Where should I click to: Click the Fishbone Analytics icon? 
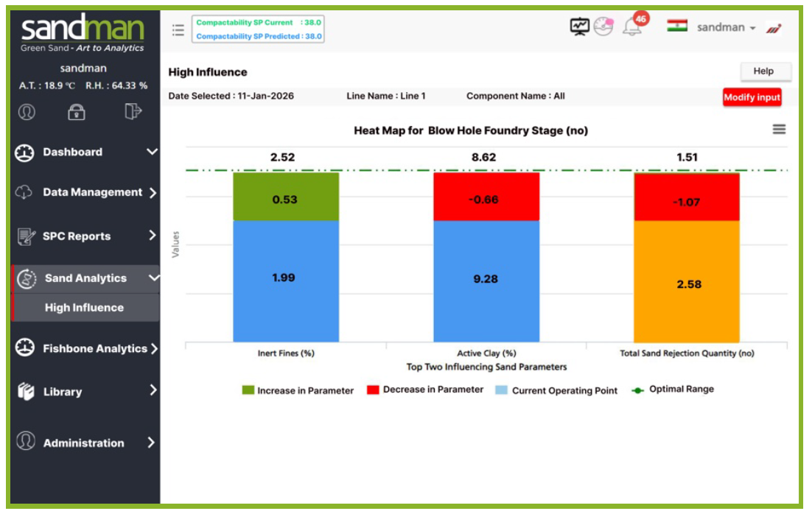25,348
